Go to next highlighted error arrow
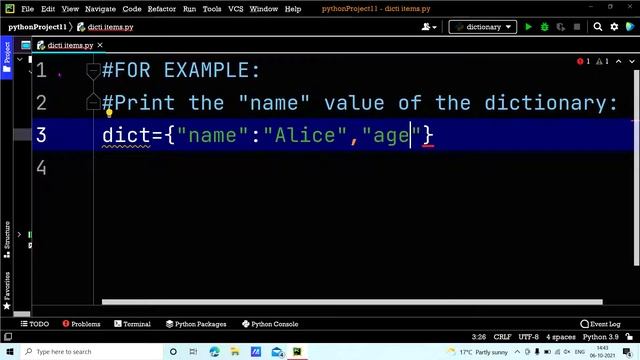640x360 pixels. coord(632,61)
